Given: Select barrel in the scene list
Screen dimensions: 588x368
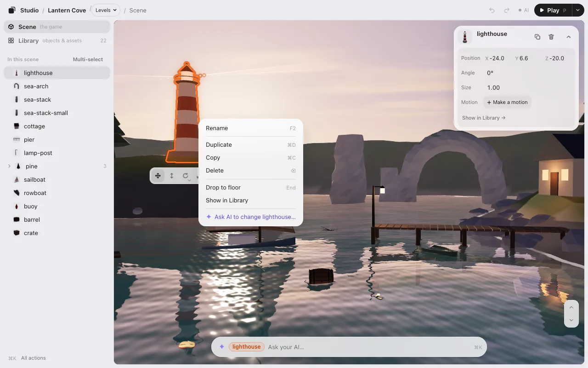Looking at the screenshot, I should point(57,219).
